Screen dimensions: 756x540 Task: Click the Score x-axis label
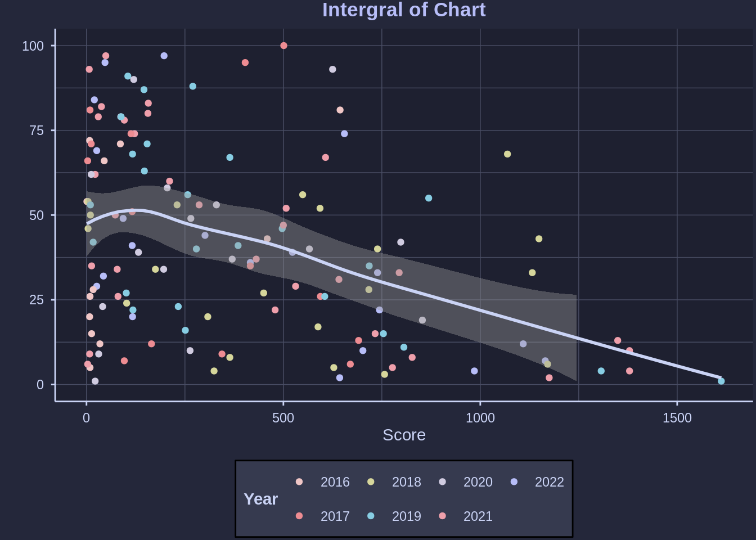(x=404, y=435)
